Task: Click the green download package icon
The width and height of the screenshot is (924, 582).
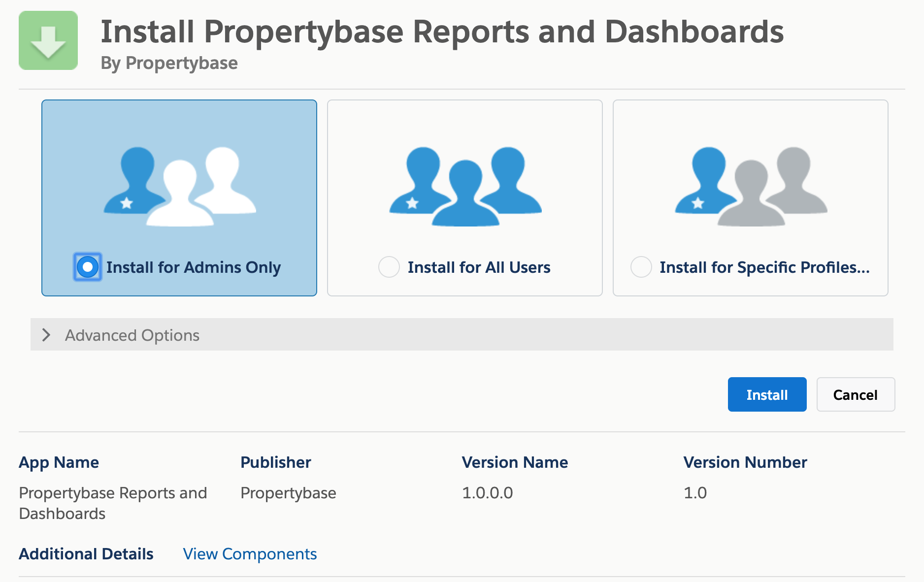Action: 48,40
